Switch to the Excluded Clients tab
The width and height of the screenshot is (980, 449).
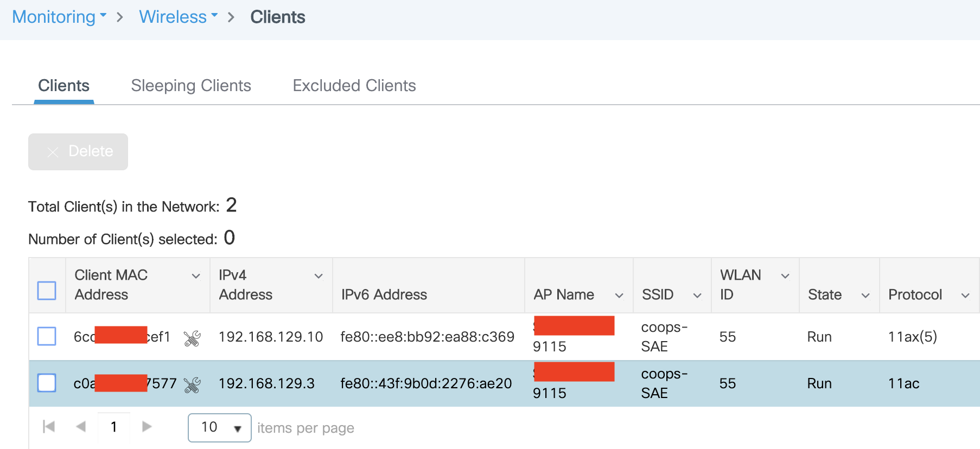(x=354, y=86)
